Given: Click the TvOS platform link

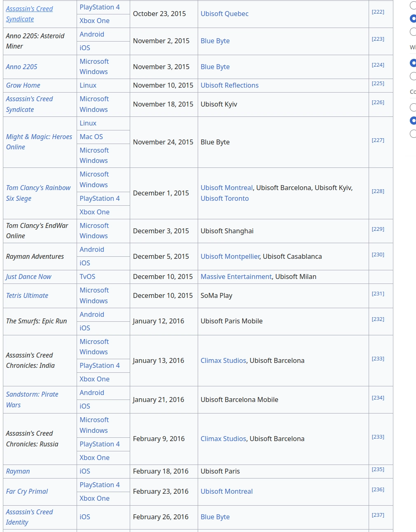Looking at the screenshot, I should 87,276.
